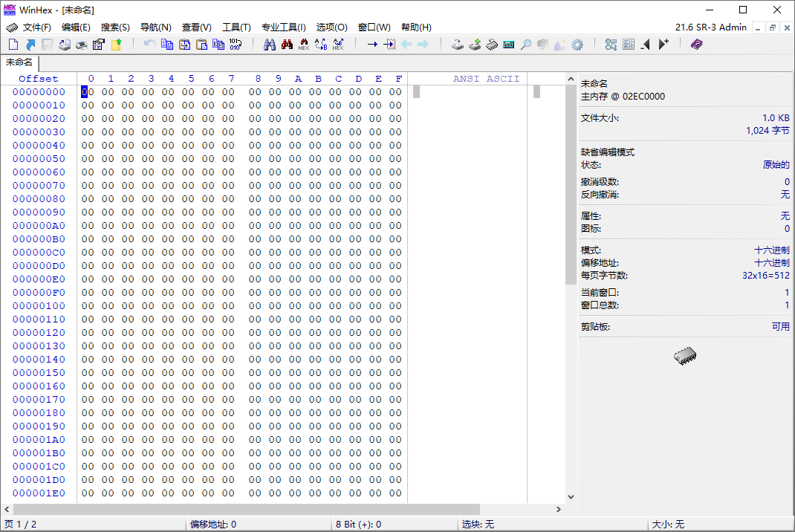Open the print dialog icon
The width and height of the screenshot is (795, 532).
click(79, 44)
